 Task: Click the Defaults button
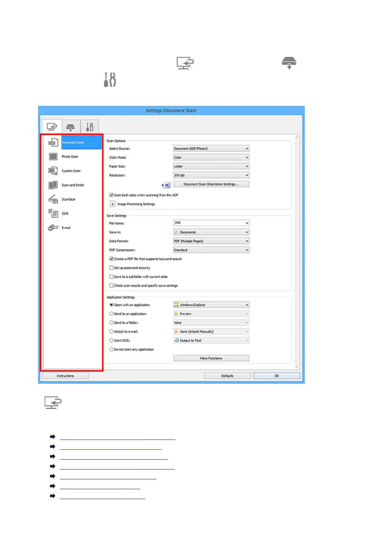227,376
